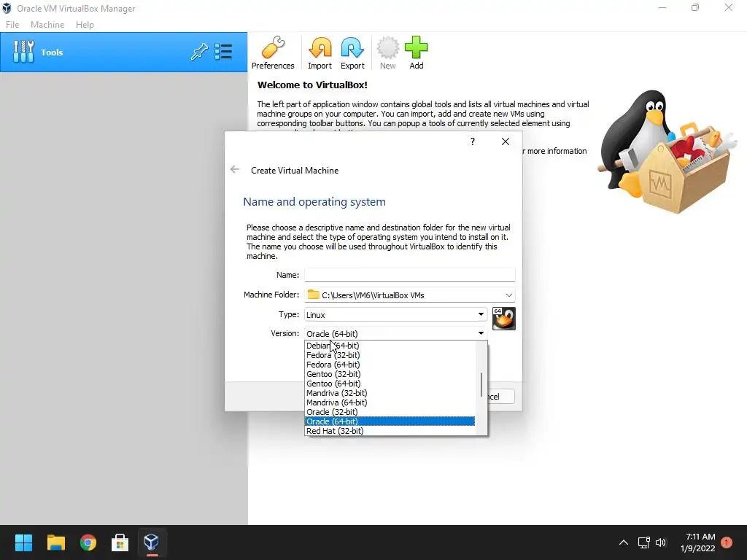
Task: Click the volume speaker tray icon
Action: tap(661, 542)
